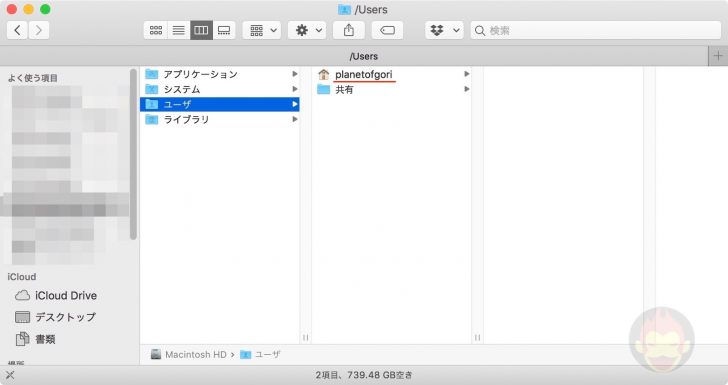Expand ユーザ with its arrow
The image size is (728, 385).
click(x=295, y=104)
